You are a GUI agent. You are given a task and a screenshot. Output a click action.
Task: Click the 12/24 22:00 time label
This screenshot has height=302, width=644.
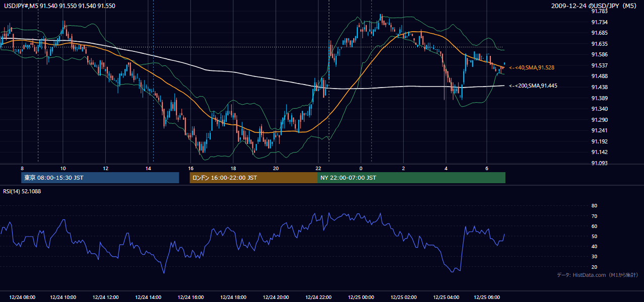(x=318, y=297)
